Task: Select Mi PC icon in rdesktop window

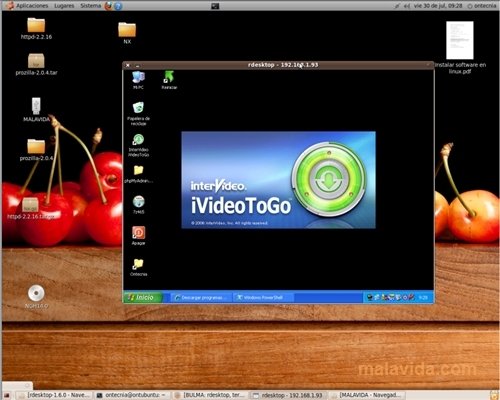Action: 138,80
